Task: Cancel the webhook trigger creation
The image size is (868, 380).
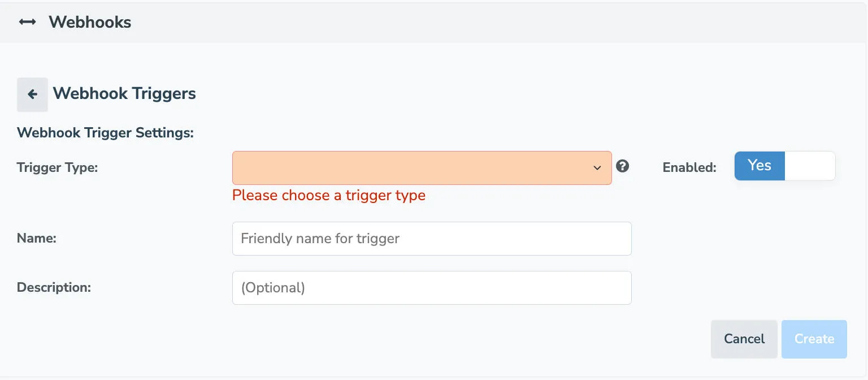Action: click(x=744, y=339)
